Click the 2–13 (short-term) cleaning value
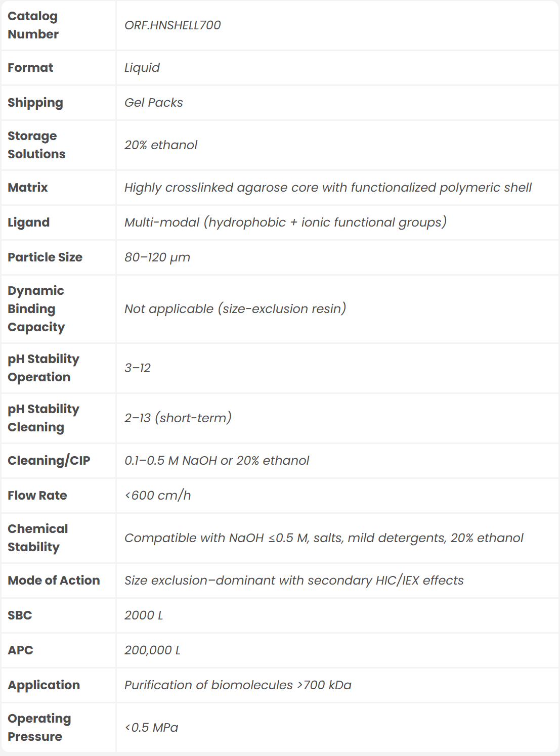 (x=178, y=418)
